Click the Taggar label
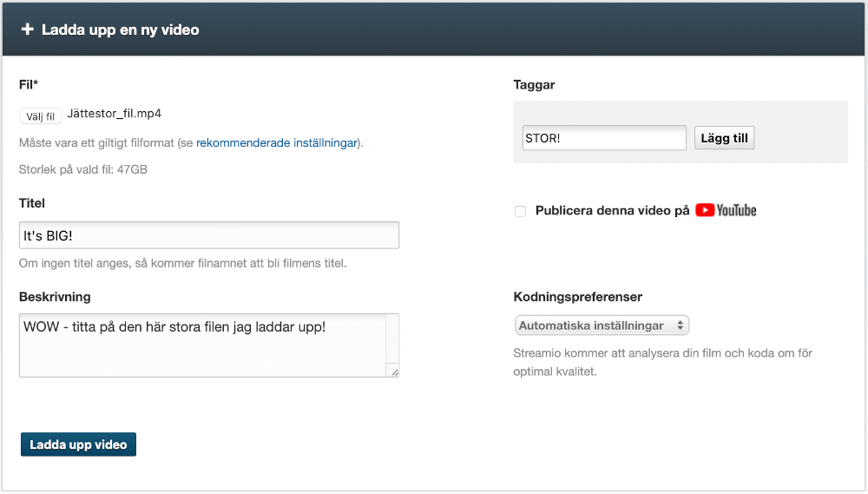This screenshot has height=494, width=868. (x=534, y=85)
